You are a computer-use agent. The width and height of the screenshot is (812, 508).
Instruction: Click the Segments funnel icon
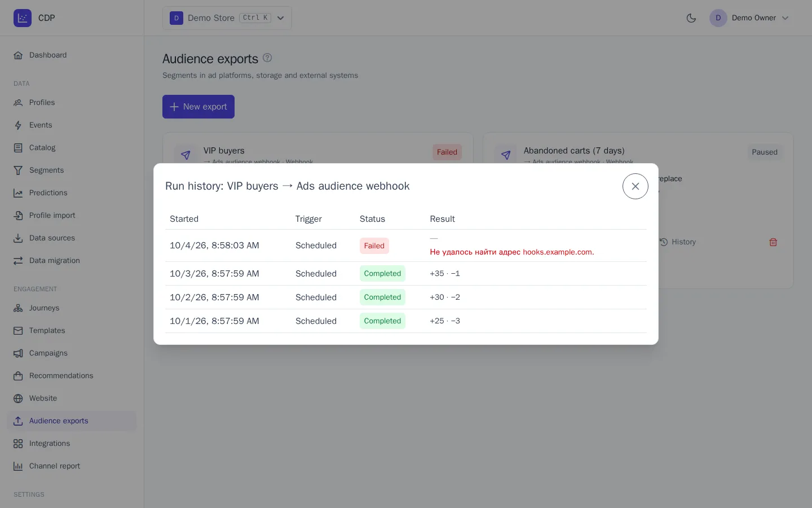(x=18, y=170)
